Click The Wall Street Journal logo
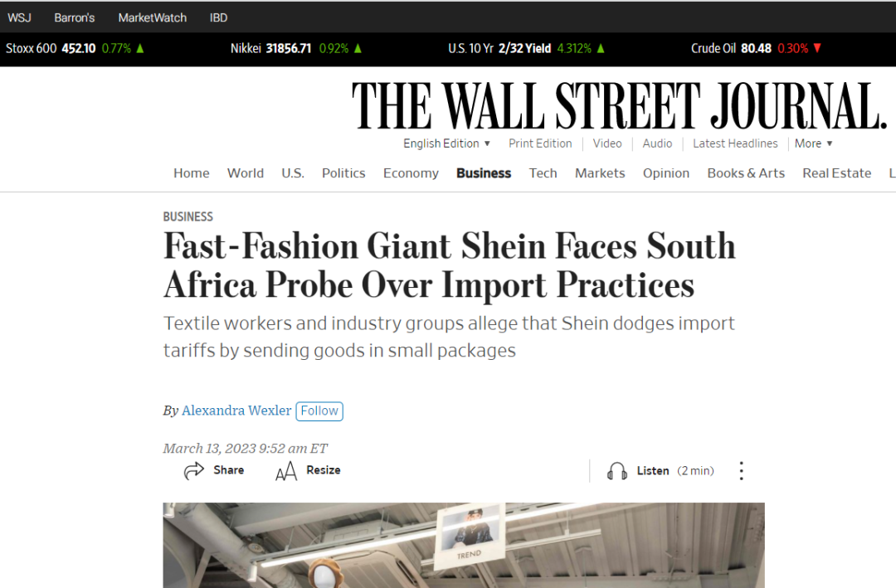Screen dimensions: 896x588 [619, 106]
